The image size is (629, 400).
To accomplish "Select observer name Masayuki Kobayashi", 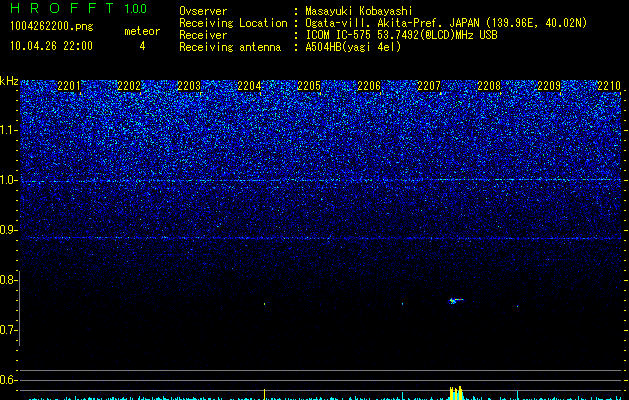I will pyautogui.click(x=359, y=11).
